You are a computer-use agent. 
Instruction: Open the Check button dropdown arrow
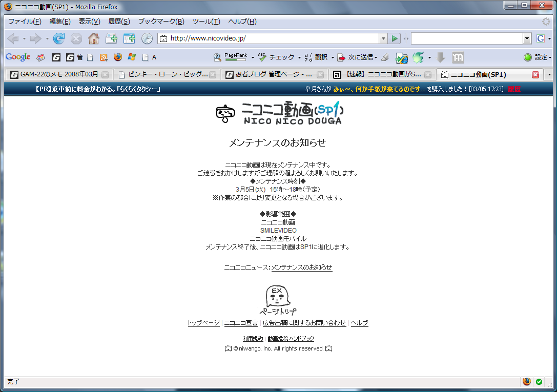click(x=299, y=57)
